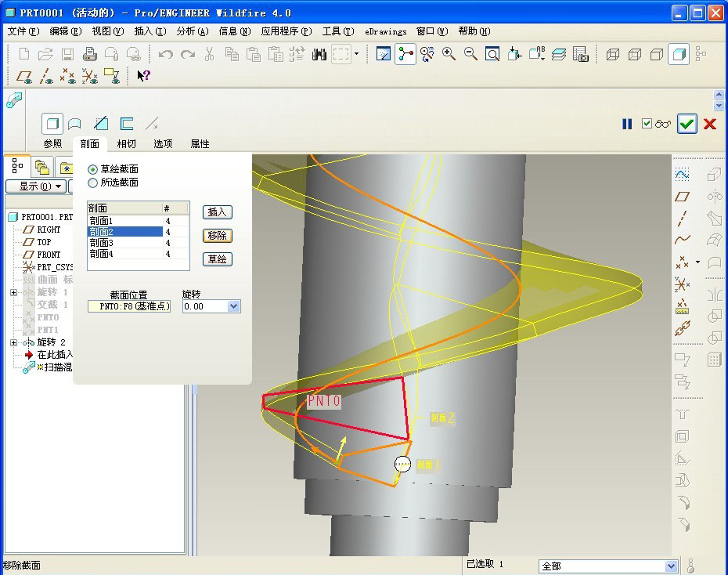
Task: Open the eDrawings menu
Action: pyautogui.click(x=385, y=31)
